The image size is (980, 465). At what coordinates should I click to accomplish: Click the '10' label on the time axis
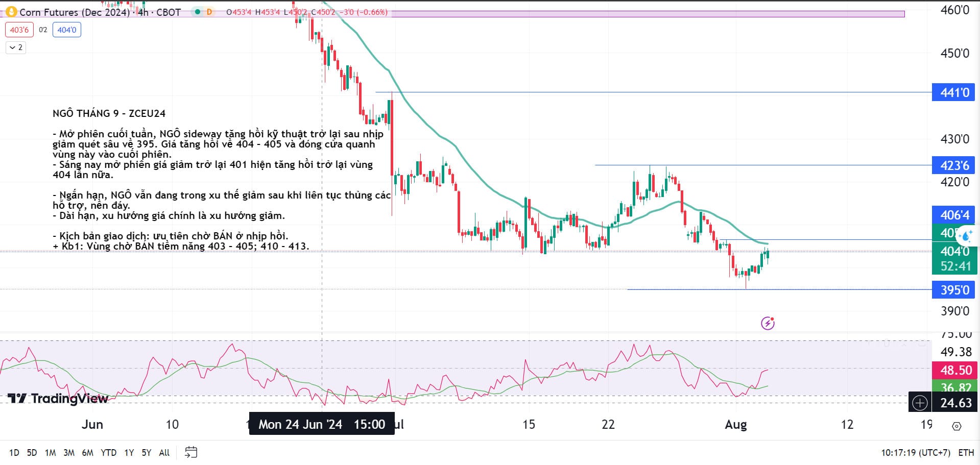[172, 425]
